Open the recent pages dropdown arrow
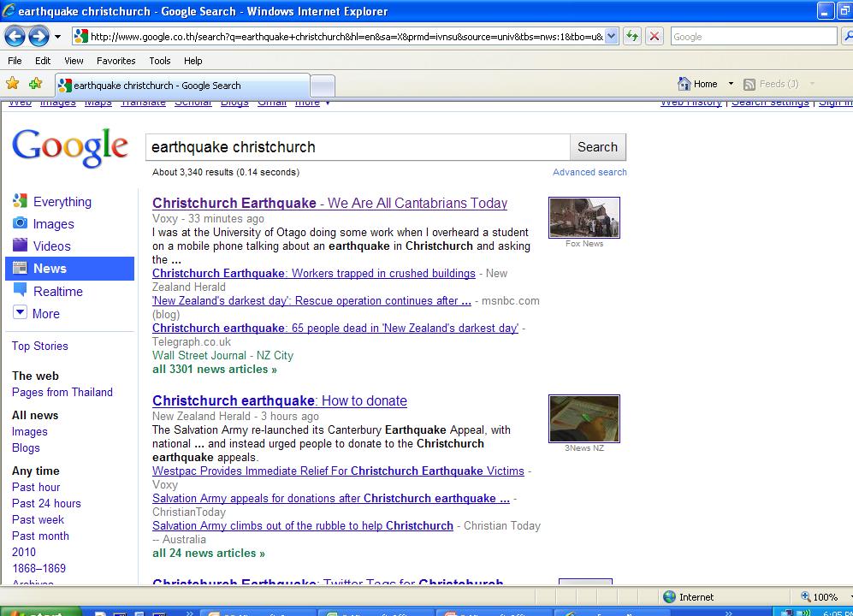 (x=58, y=37)
